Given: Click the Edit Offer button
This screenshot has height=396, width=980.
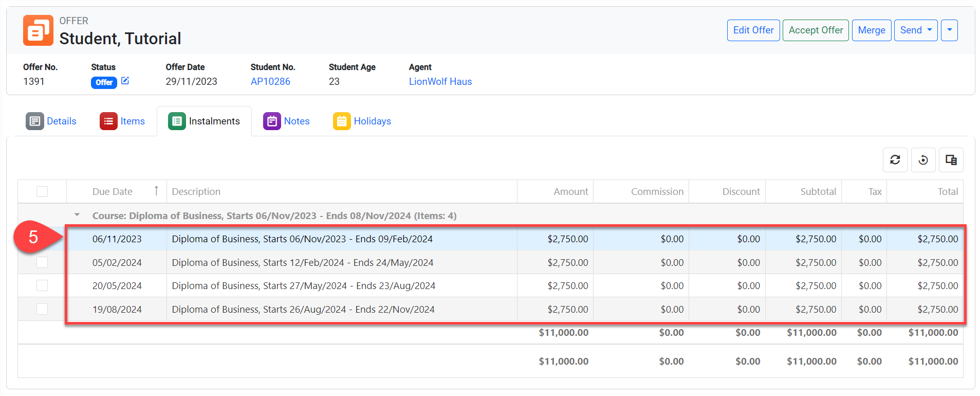Looking at the screenshot, I should click(x=753, y=30).
